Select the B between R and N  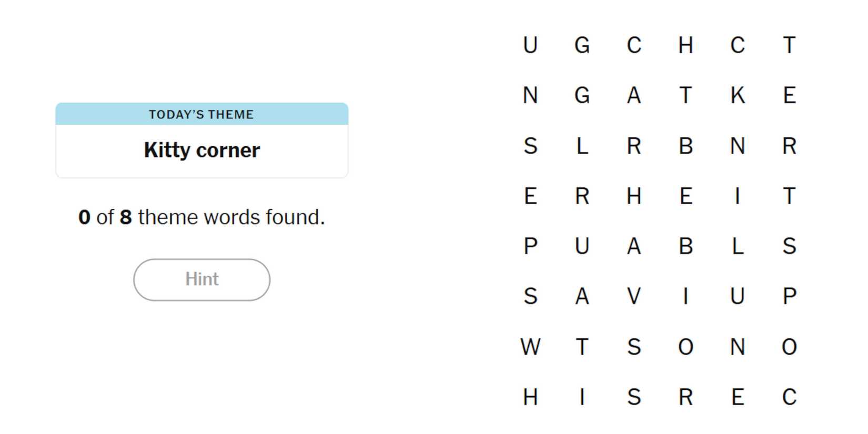coord(685,146)
